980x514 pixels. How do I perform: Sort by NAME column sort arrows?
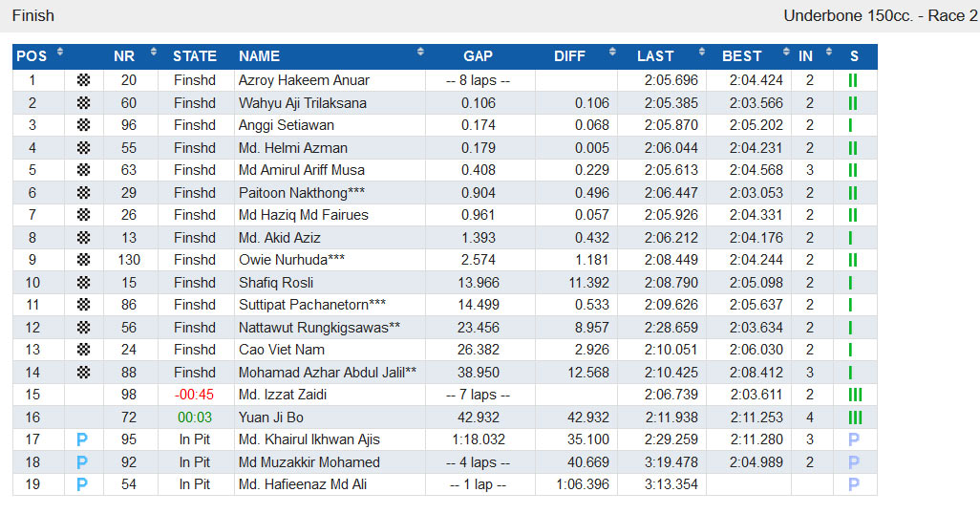coord(420,52)
